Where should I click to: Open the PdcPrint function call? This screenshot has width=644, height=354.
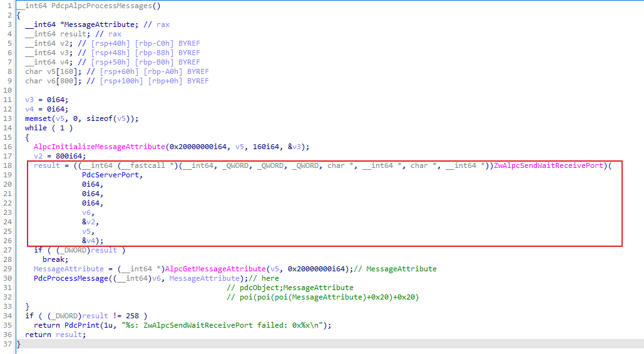tap(82, 325)
